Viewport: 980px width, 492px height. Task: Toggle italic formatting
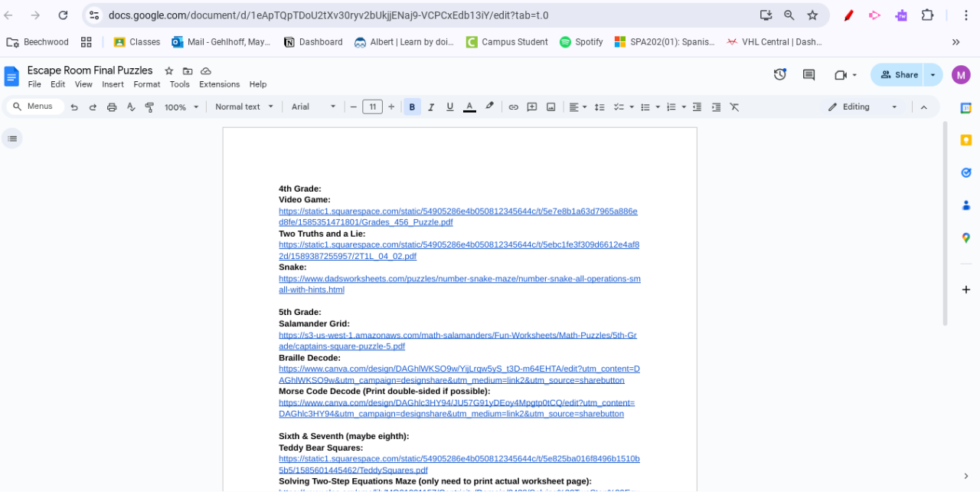(431, 107)
